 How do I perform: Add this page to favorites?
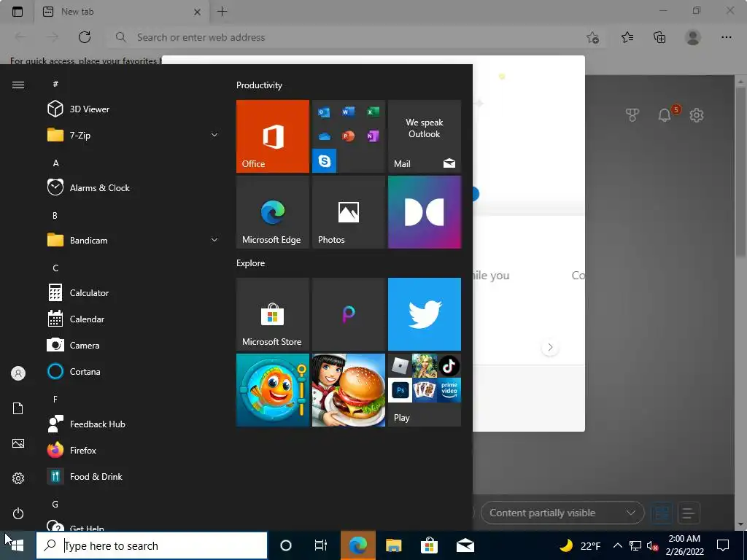pos(592,37)
